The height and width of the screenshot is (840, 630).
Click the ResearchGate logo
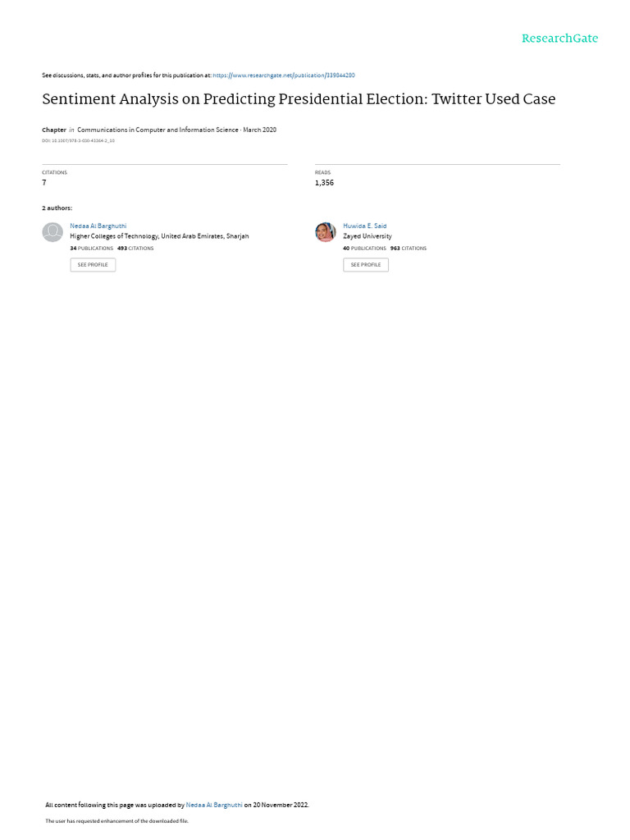559,39
